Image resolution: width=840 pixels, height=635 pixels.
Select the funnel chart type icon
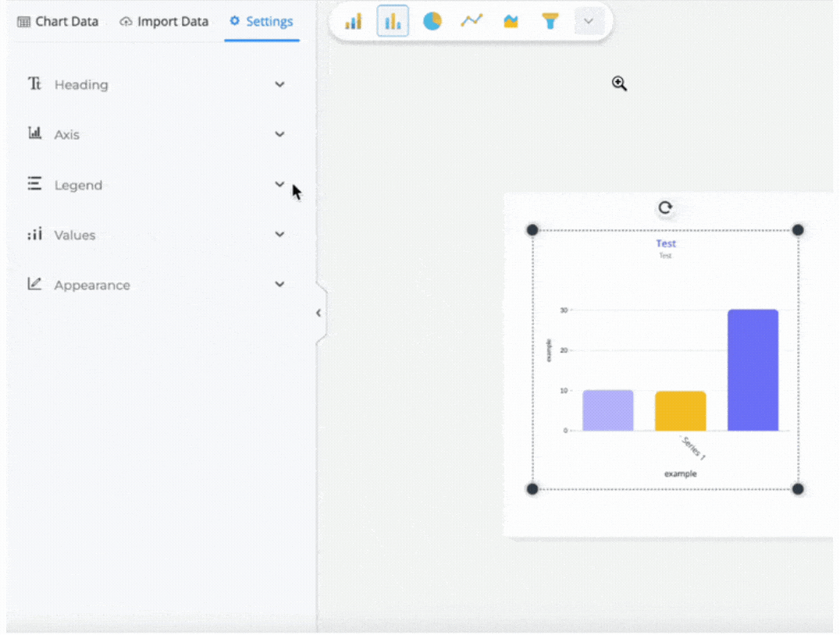coord(550,21)
